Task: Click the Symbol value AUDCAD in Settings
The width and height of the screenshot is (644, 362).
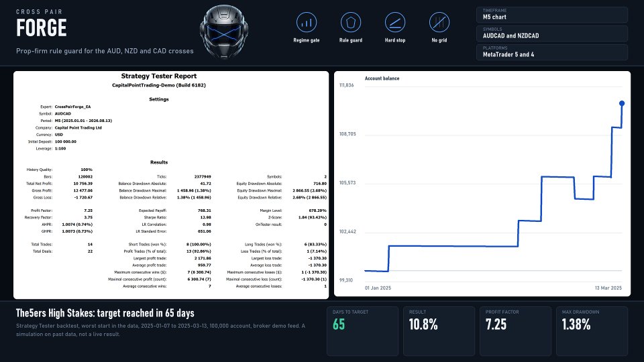Action: (x=63, y=114)
